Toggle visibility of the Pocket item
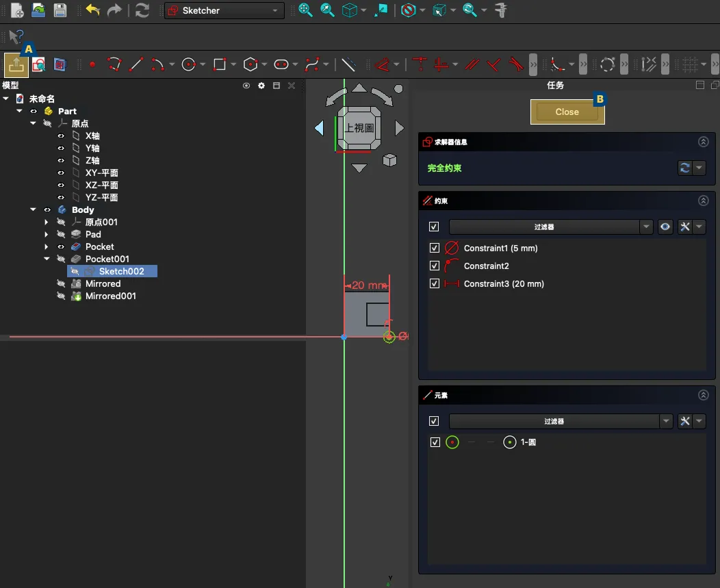The height and width of the screenshot is (588, 720). tap(60, 246)
